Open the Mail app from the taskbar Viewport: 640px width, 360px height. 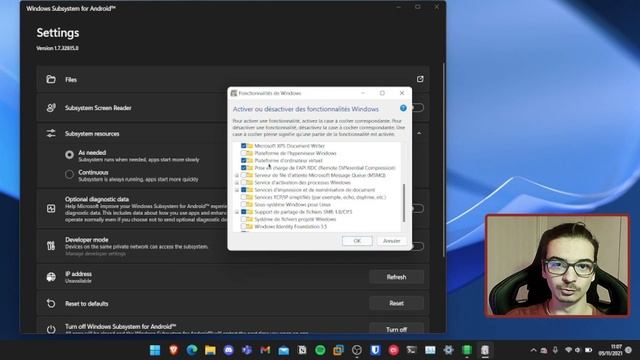(x=284, y=350)
